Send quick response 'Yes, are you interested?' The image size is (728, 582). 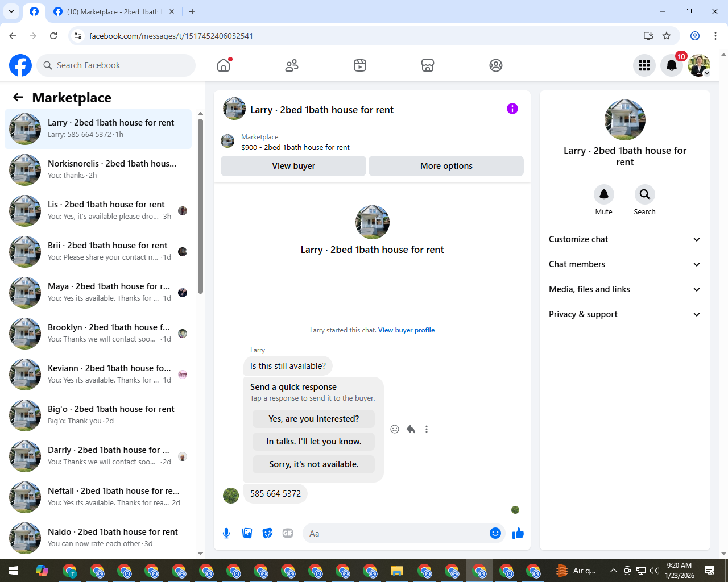pos(314,419)
